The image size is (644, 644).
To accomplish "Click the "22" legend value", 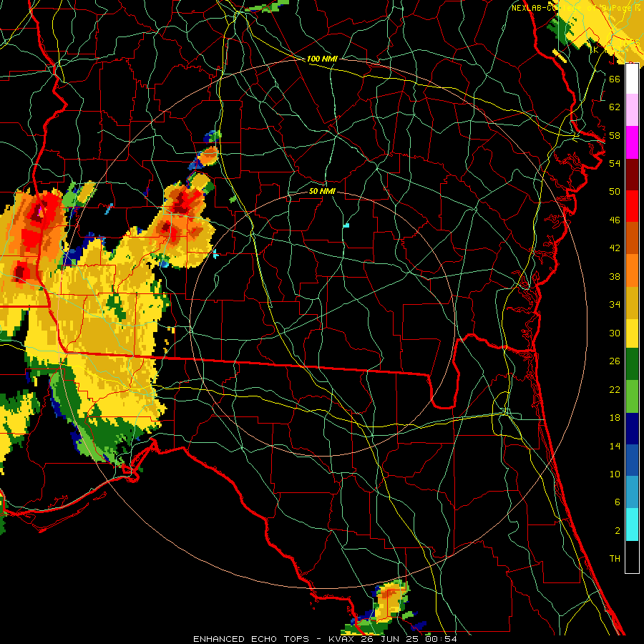I will (x=615, y=390).
